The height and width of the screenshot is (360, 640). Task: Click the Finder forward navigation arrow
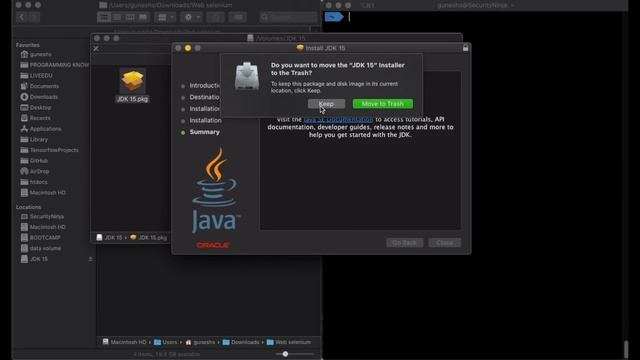[x=34, y=17]
